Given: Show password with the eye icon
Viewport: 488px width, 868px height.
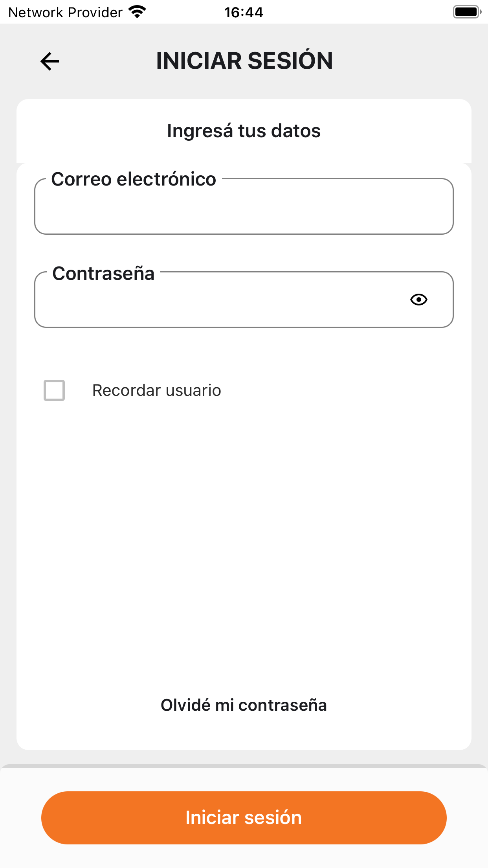Looking at the screenshot, I should point(418,300).
